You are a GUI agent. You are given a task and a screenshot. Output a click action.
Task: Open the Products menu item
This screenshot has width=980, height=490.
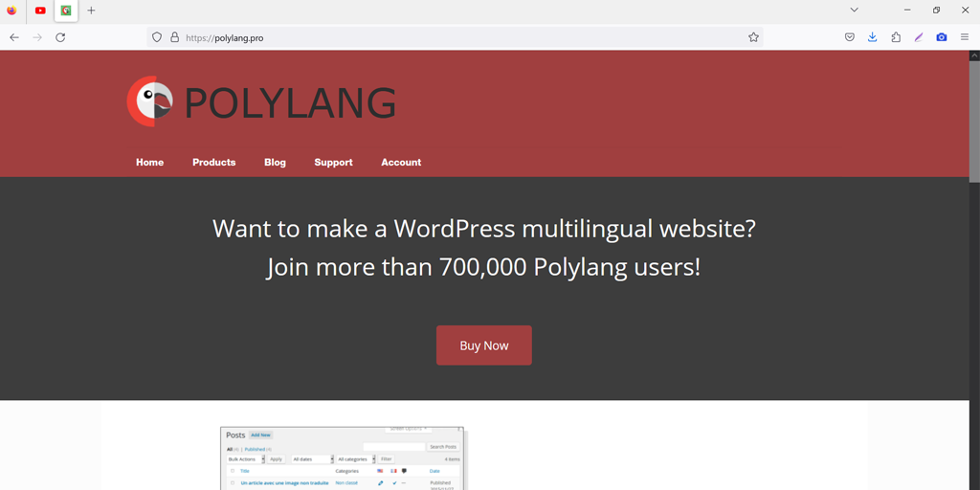click(x=213, y=163)
